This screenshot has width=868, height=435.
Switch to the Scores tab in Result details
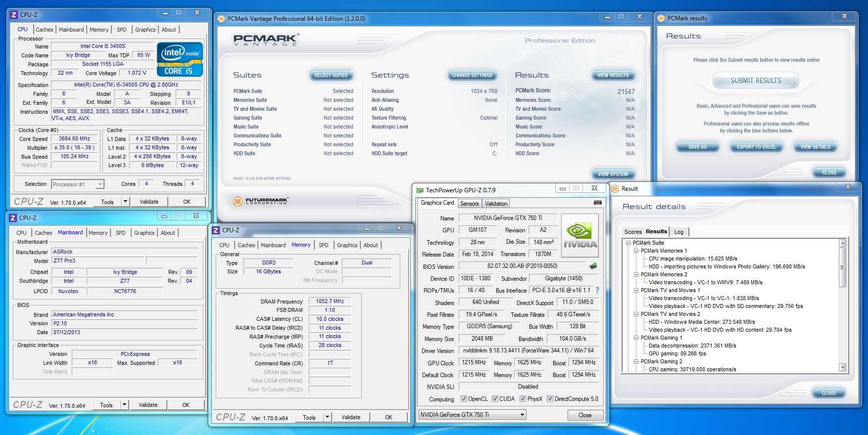point(632,232)
